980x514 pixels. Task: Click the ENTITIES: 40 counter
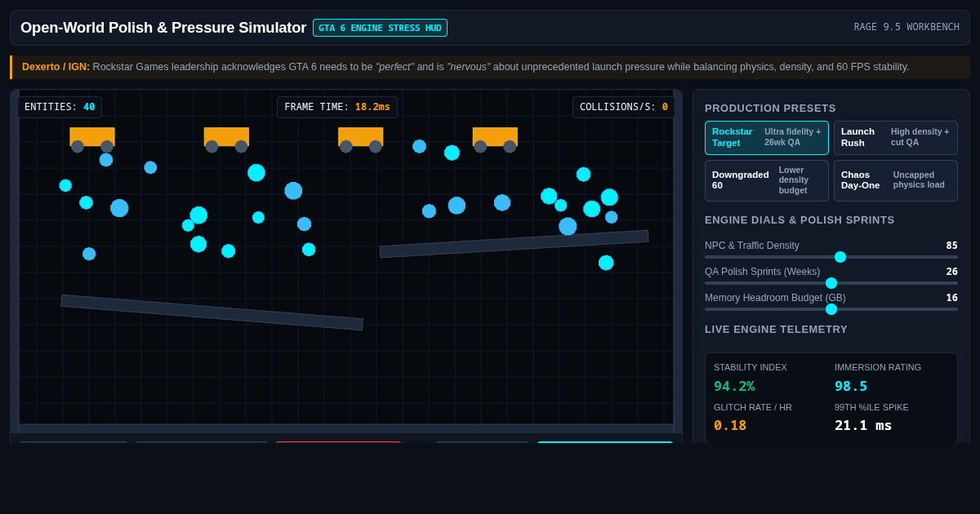60,107
